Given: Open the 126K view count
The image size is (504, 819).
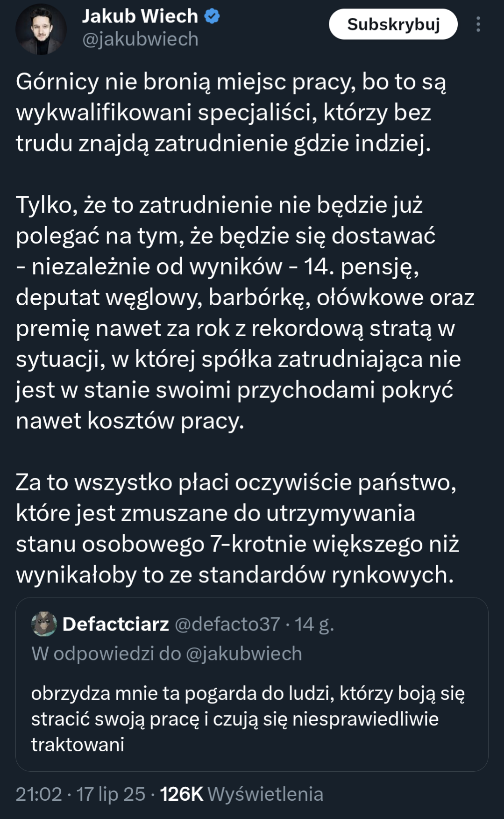Looking at the screenshot, I should tap(181, 794).
